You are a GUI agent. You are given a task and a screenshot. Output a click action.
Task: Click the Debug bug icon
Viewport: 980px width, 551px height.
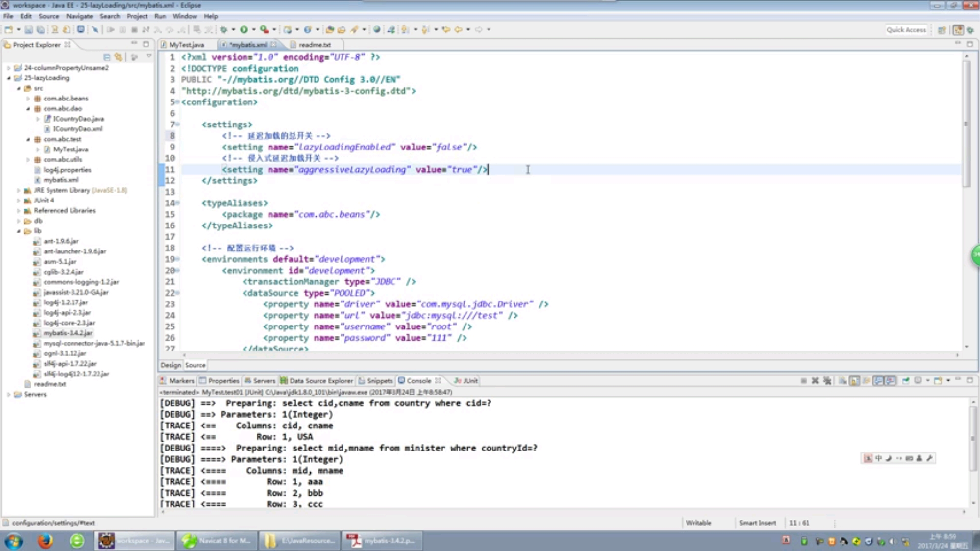(223, 30)
